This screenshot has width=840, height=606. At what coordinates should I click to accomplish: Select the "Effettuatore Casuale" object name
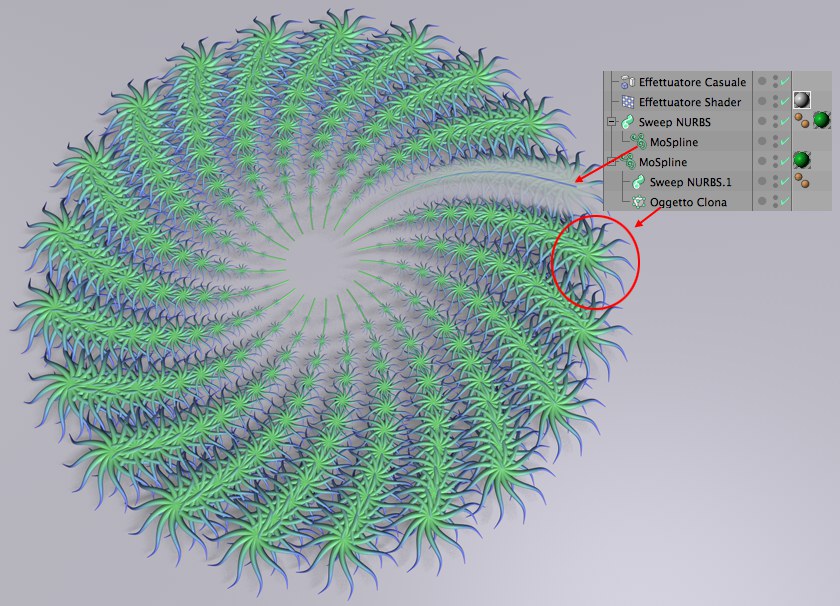point(693,82)
